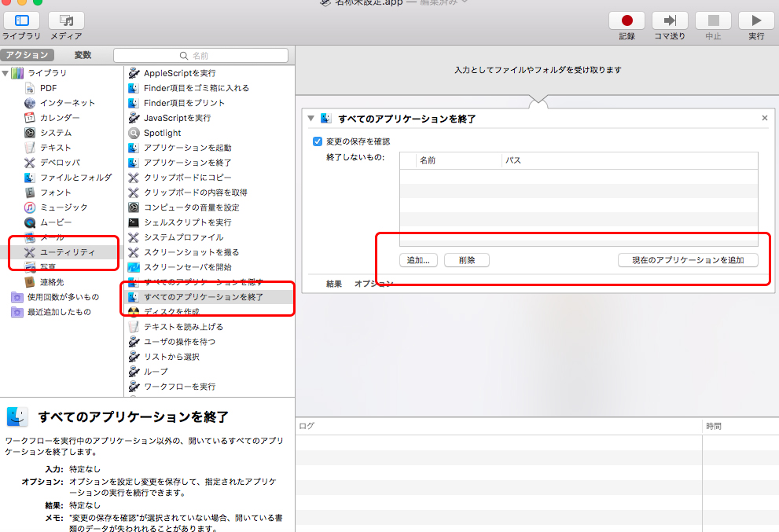The height and width of the screenshot is (532, 779).
Task: Open the オプション section of action
Action: click(x=373, y=284)
